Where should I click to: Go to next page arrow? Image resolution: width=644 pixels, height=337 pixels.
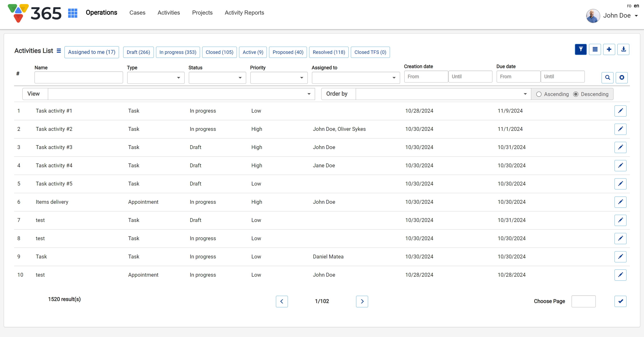[362, 301]
